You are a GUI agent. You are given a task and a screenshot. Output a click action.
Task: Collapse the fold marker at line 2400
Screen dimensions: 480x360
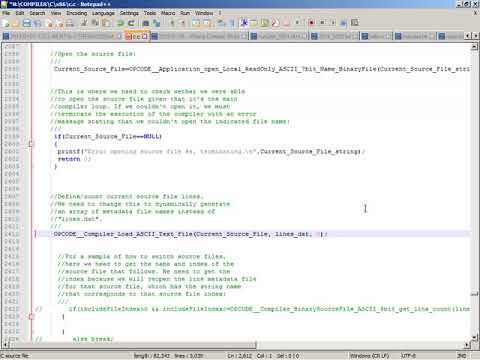[x=32, y=144]
